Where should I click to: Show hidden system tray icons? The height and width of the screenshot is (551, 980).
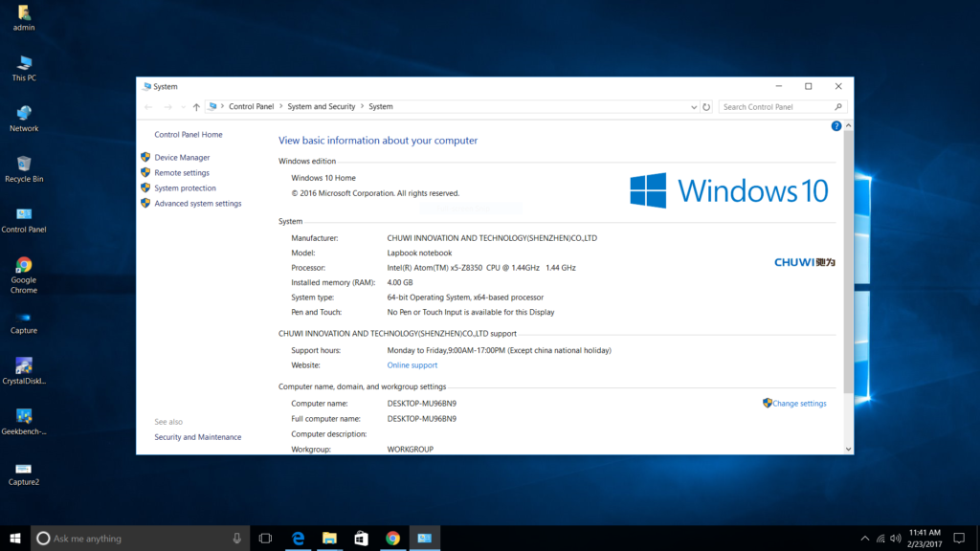coord(865,538)
